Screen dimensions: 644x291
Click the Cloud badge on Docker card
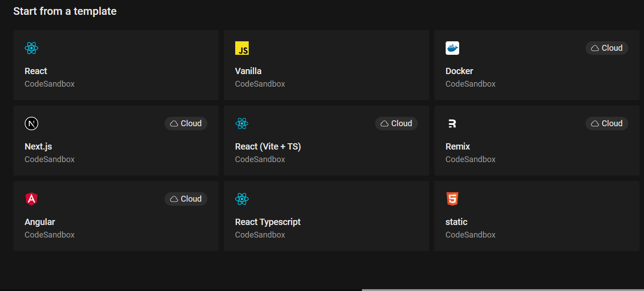coord(607,48)
